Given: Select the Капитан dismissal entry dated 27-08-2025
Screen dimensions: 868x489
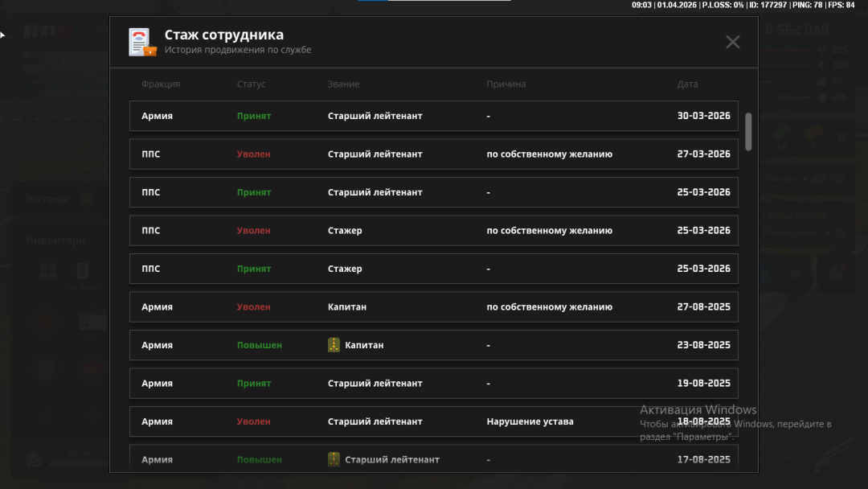Looking at the screenshot, I should tap(433, 307).
